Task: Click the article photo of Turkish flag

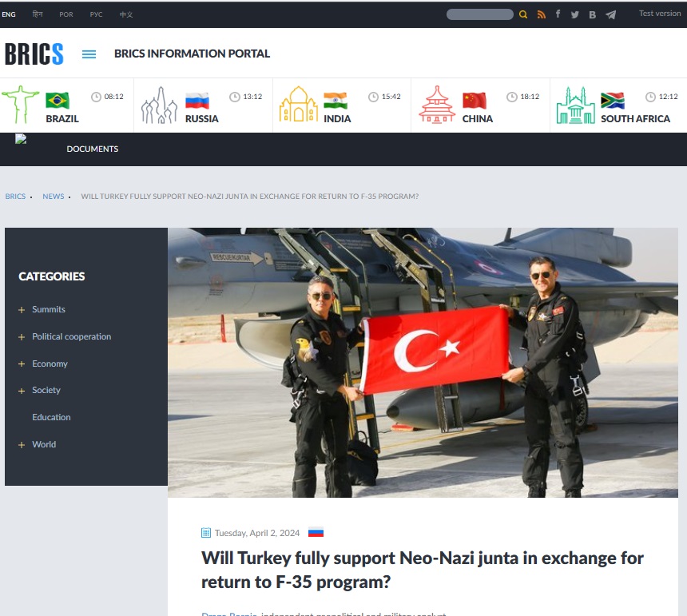Action: click(x=423, y=362)
